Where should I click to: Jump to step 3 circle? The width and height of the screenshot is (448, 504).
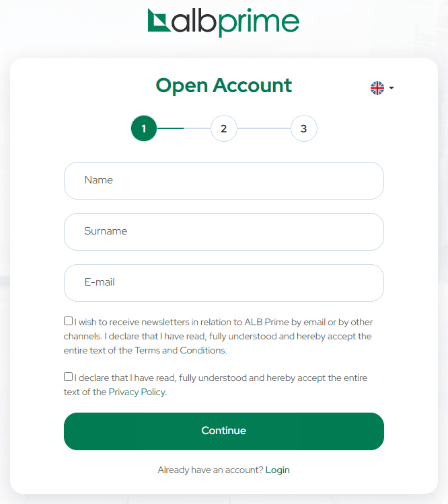click(x=303, y=128)
